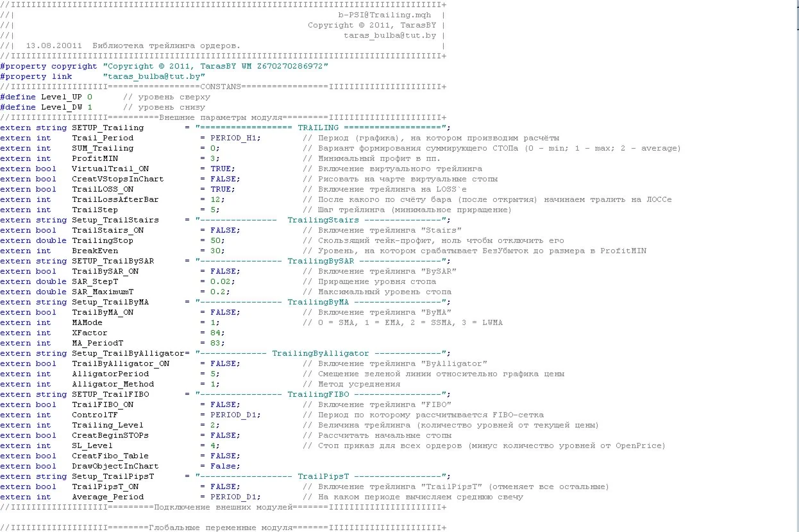The image size is (799, 532).
Task: Click the False value of DrawObjectInChart
Action: [223, 466]
